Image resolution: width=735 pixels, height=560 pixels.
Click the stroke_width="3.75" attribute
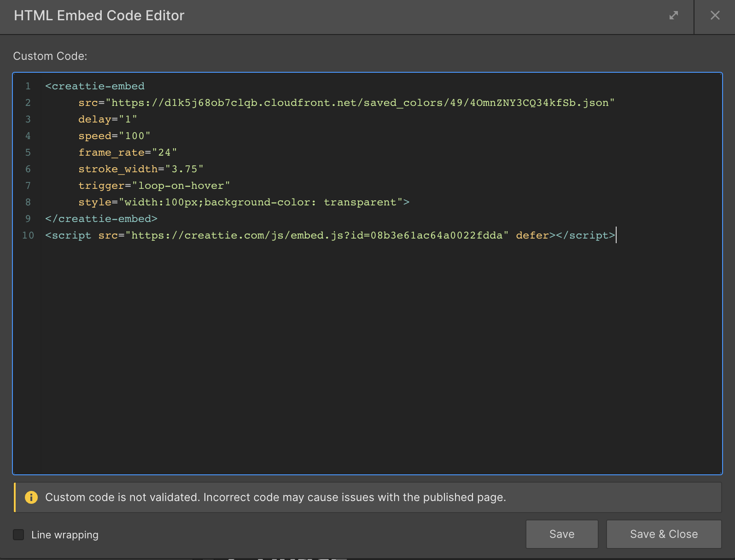click(141, 169)
